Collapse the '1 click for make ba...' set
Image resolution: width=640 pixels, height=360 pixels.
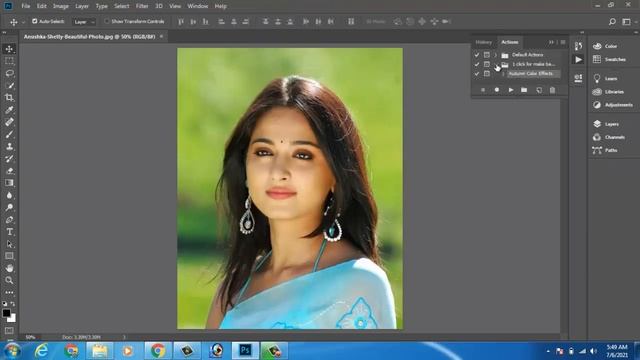pyautogui.click(x=496, y=64)
